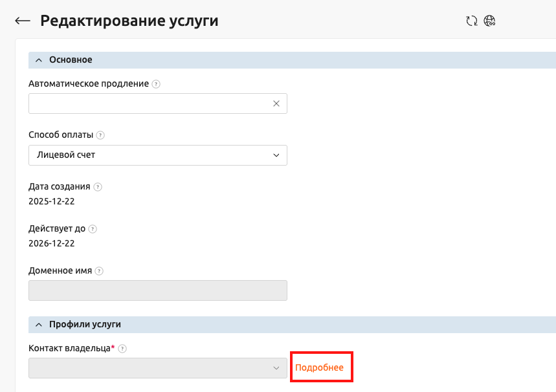Open the help icon next to Способ оплаты
This screenshot has height=392, width=556.
99,135
